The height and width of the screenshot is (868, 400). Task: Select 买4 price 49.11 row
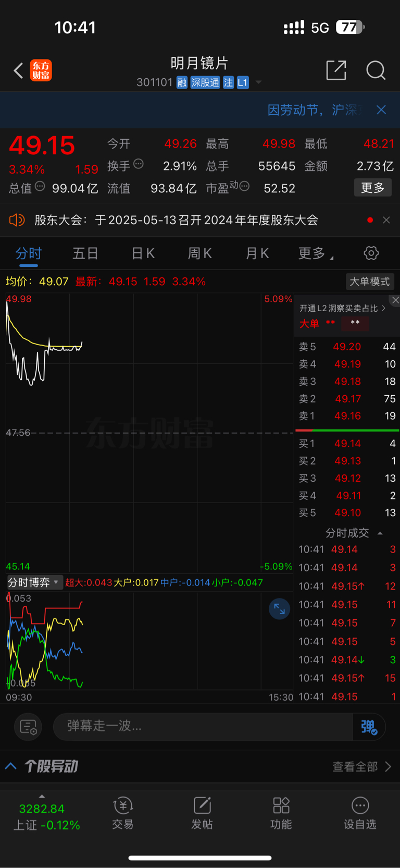pyautogui.click(x=347, y=495)
